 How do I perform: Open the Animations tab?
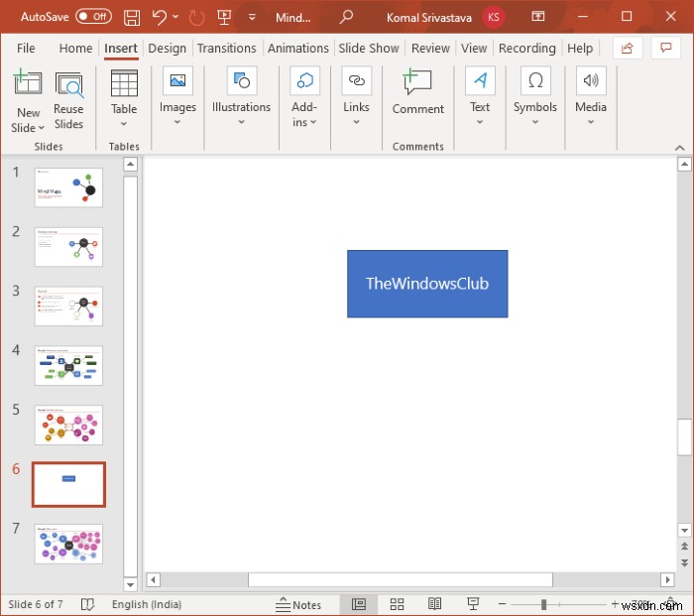[x=297, y=48]
